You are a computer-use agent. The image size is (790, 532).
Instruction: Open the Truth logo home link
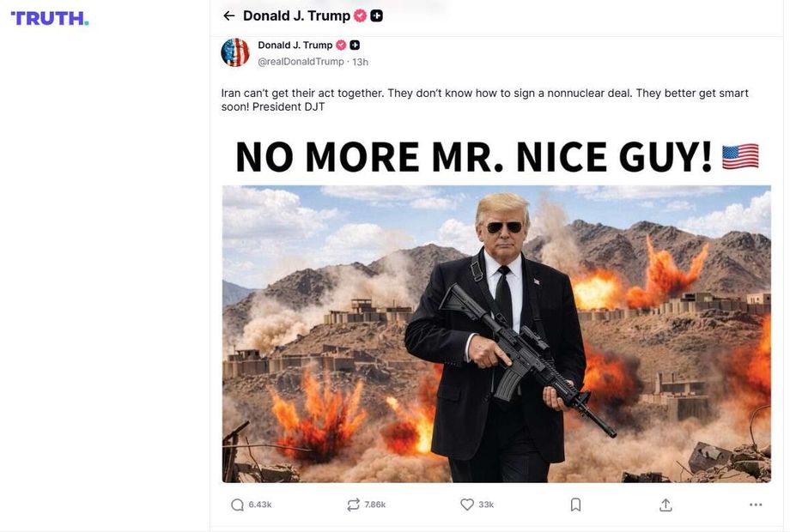[x=50, y=18]
